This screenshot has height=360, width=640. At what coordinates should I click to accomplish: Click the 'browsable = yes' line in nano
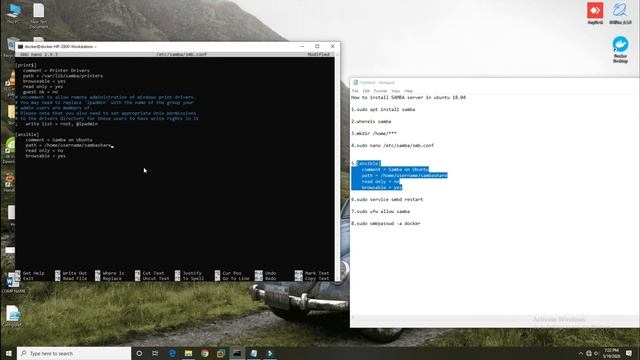pos(45,156)
